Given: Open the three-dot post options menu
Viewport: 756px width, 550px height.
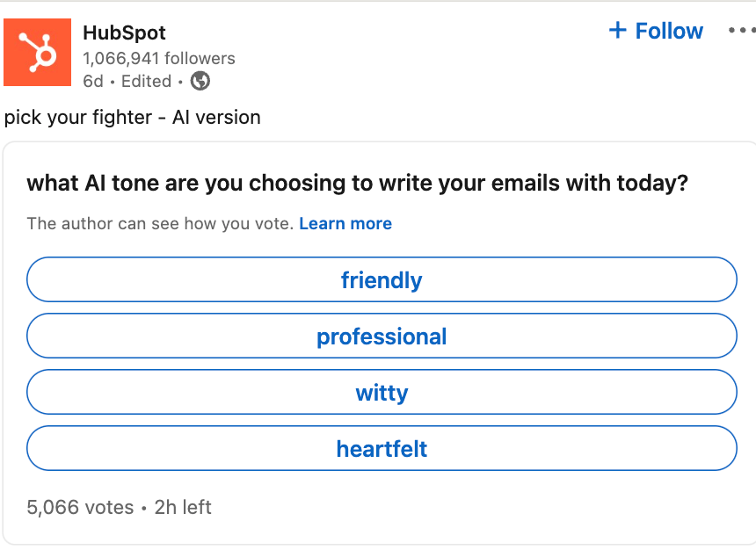Looking at the screenshot, I should pos(741,31).
